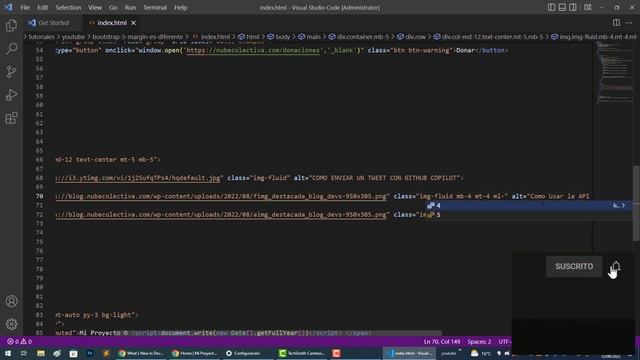Change indentation via Spaces: 2

(x=479, y=342)
